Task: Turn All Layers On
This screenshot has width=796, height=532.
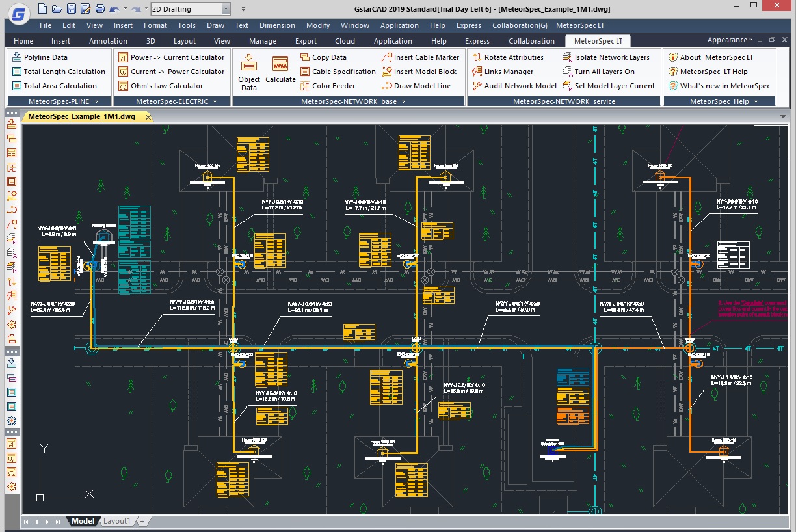Action: click(x=604, y=72)
